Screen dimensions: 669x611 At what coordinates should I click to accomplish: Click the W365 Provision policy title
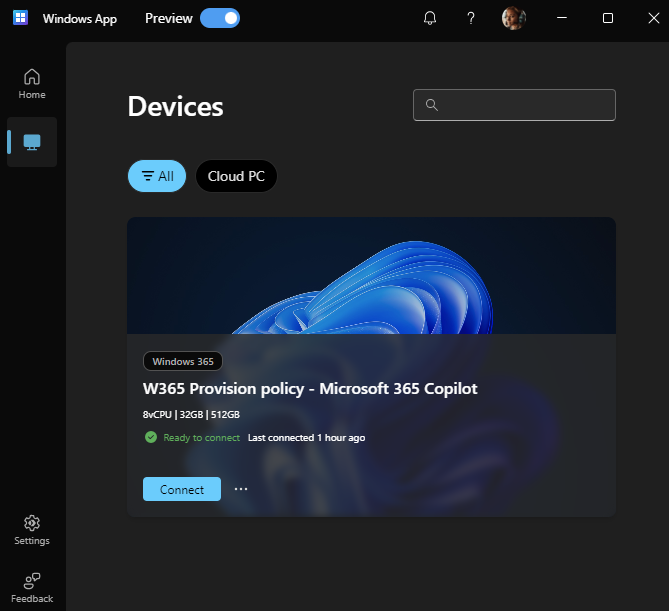pos(310,389)
